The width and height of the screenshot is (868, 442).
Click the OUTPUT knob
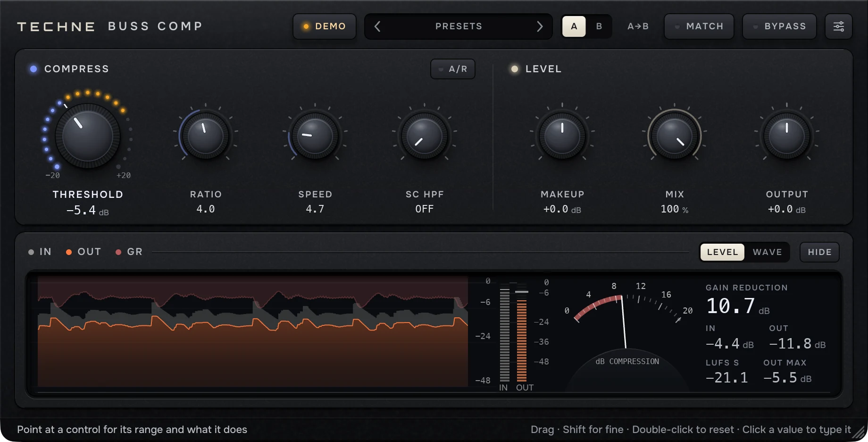click(x=787, y=136)
